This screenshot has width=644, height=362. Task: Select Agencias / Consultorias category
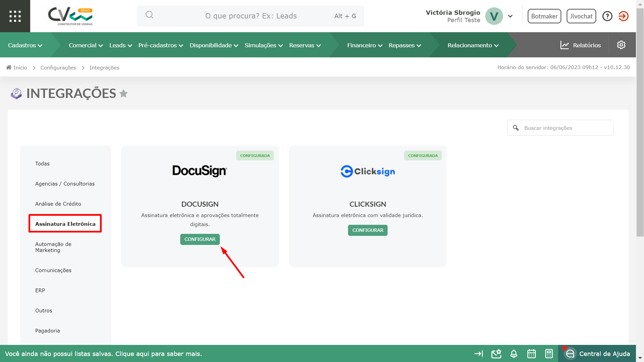pos(65,184)
